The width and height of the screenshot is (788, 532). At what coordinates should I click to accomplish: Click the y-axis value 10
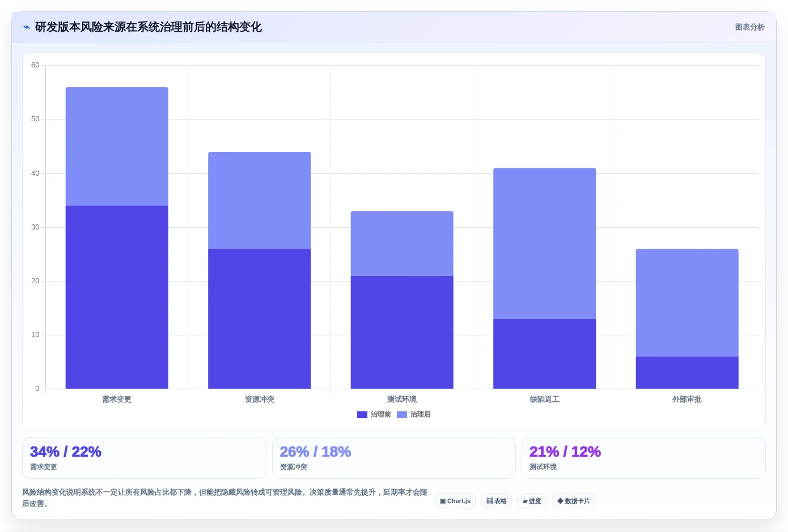click(x=35, y=335)
